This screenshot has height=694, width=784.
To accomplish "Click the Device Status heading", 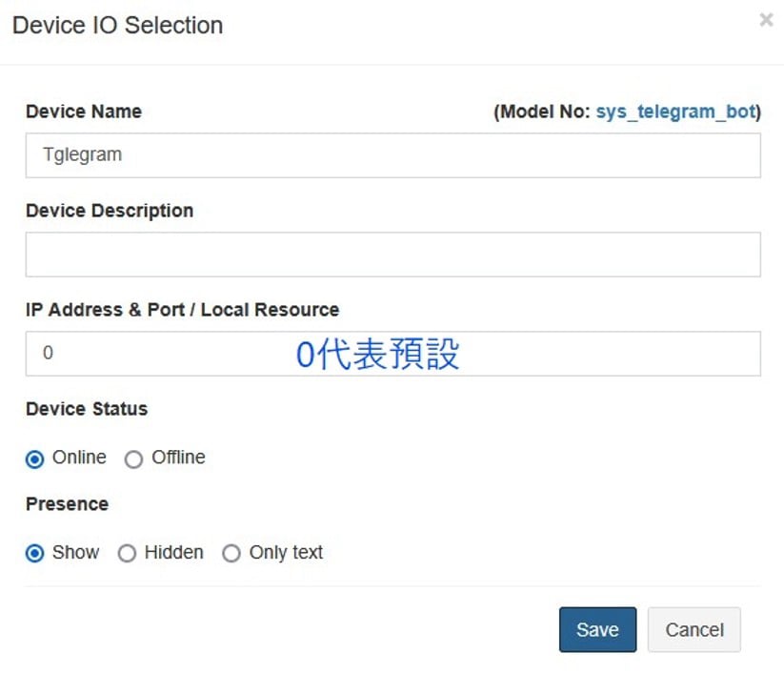I will tap(87, 409).
